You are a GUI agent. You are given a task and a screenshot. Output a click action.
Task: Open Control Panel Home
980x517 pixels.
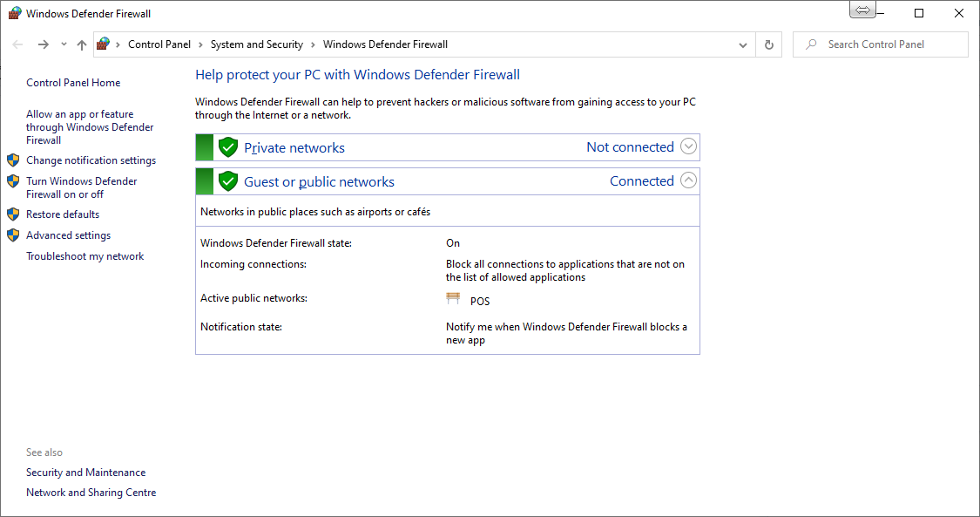point(73,83)
